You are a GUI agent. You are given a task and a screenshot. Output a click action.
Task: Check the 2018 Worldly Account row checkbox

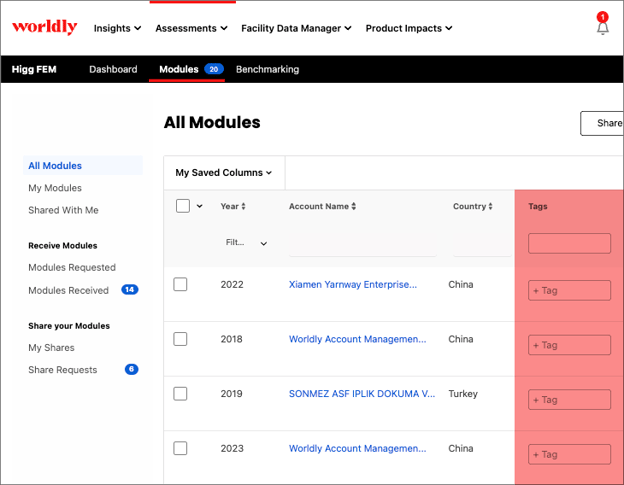coord(180,339)
